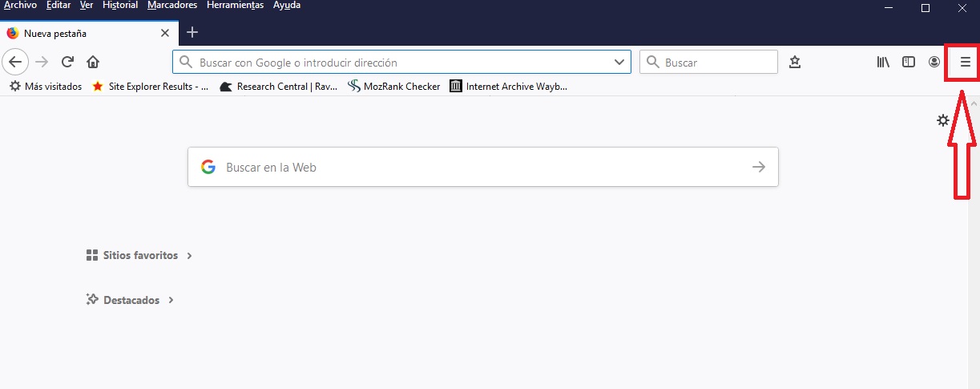Focus the Buscar en la Web field
This screenshot has height=389, width=980.
tap(483, 167)
